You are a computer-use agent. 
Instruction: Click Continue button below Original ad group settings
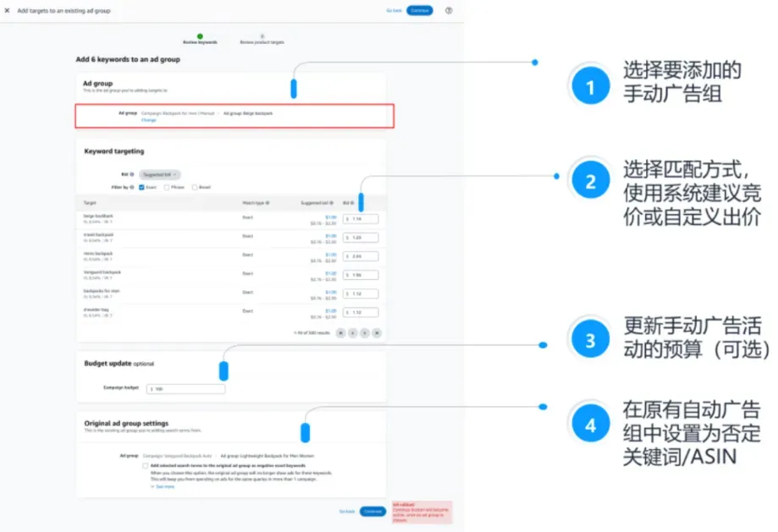[x=372, y=511]
